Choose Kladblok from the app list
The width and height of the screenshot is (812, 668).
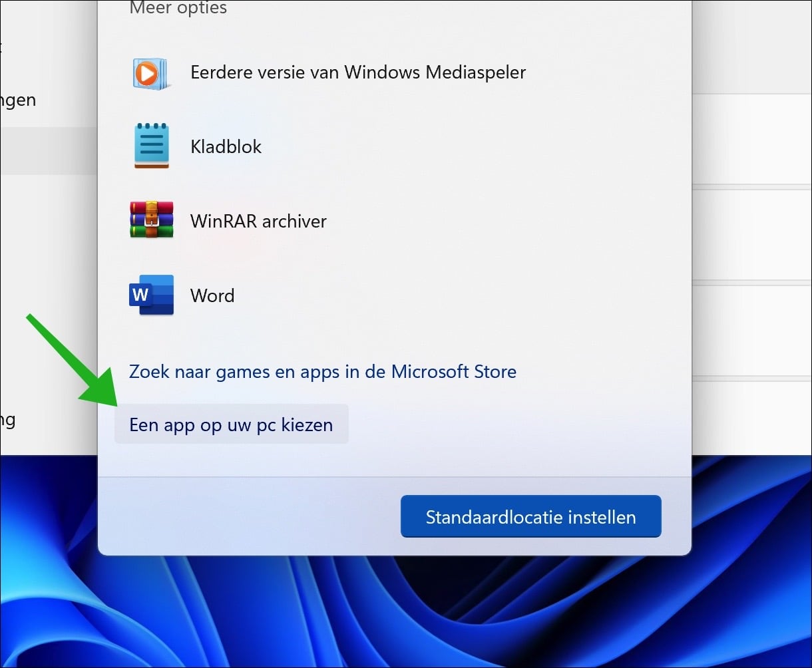point(226,146)
